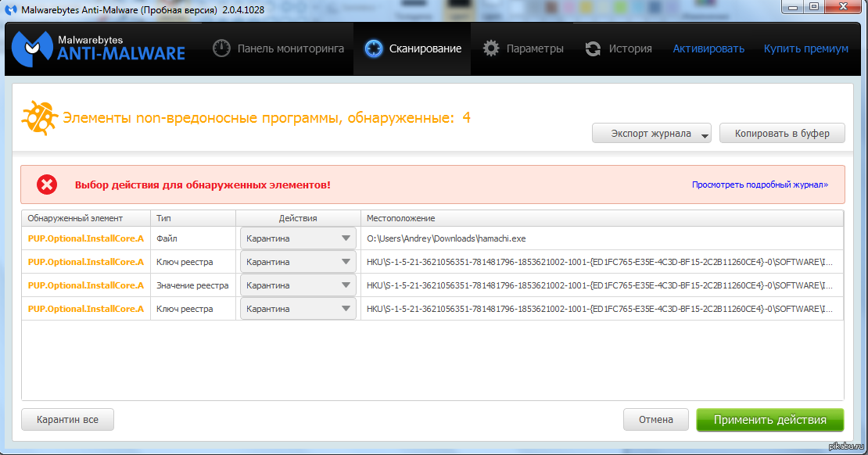Open action dropdown for hamachi.exe file row

tap(298, 238)
